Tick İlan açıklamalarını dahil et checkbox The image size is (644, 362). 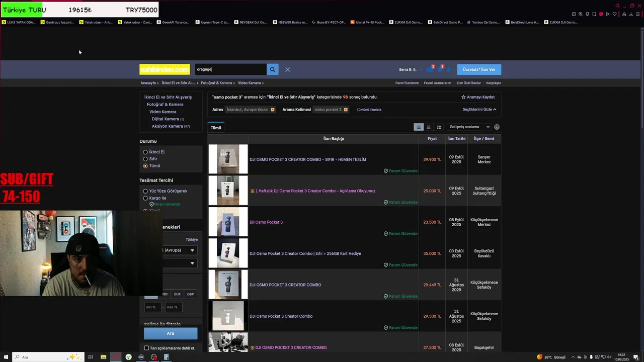point(146,348)
